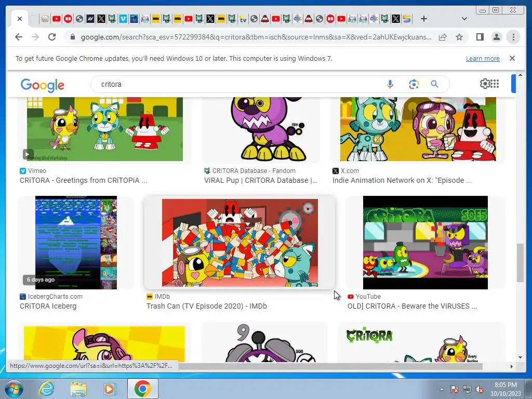Screen dimensions: 532x399
Task: Dismiss the Chrome update notification bar
Action: pyautogui.click(x=512, y=58)
